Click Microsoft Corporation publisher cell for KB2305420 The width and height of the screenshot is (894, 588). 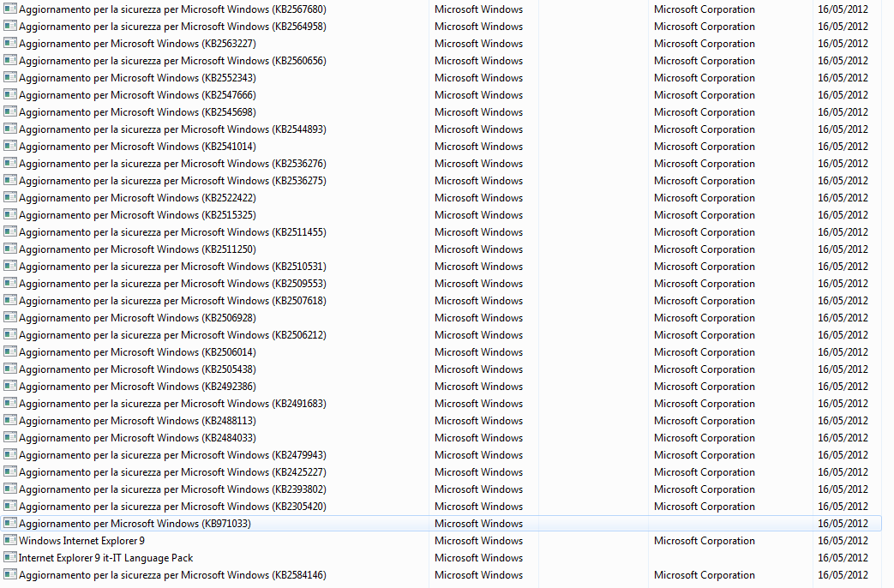pyautogui.click(x=704, y=507)
